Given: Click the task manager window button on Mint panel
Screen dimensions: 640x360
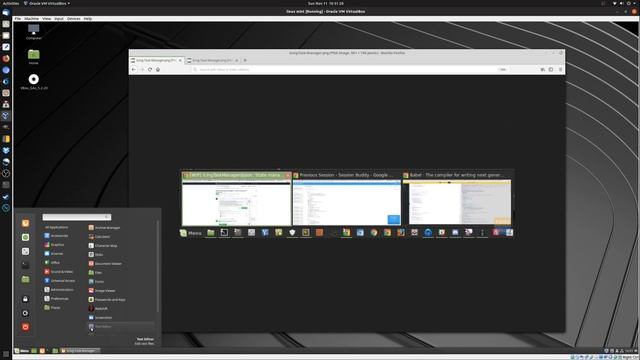Looking at the screenshot, I should pyautogui.click(x=80, y=351).
